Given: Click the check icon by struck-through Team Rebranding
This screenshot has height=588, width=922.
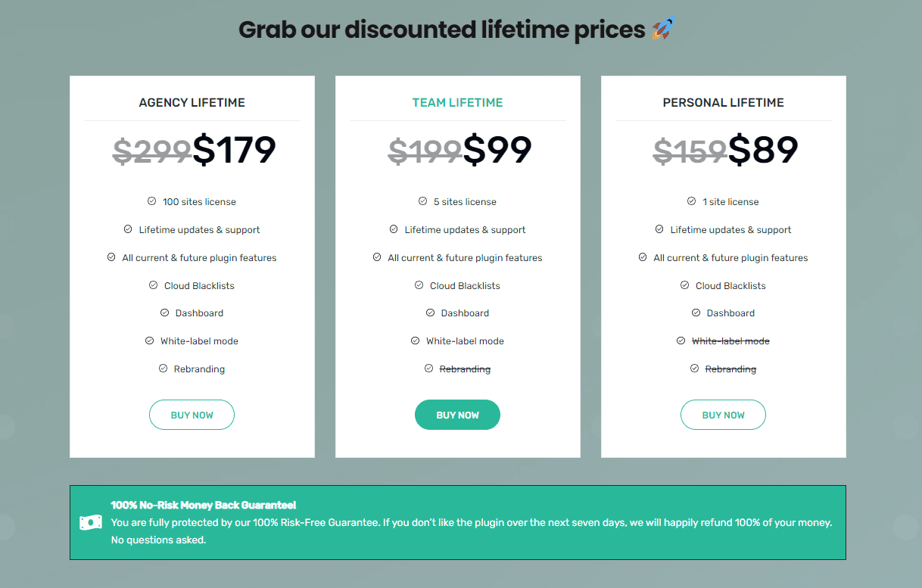Looking at the screenshot, I should tap(429, 369).
